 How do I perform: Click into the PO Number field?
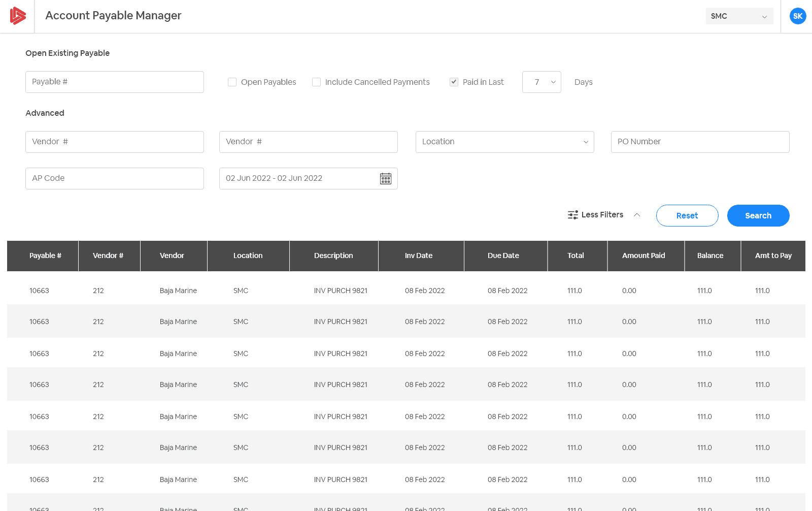(700, 142)
